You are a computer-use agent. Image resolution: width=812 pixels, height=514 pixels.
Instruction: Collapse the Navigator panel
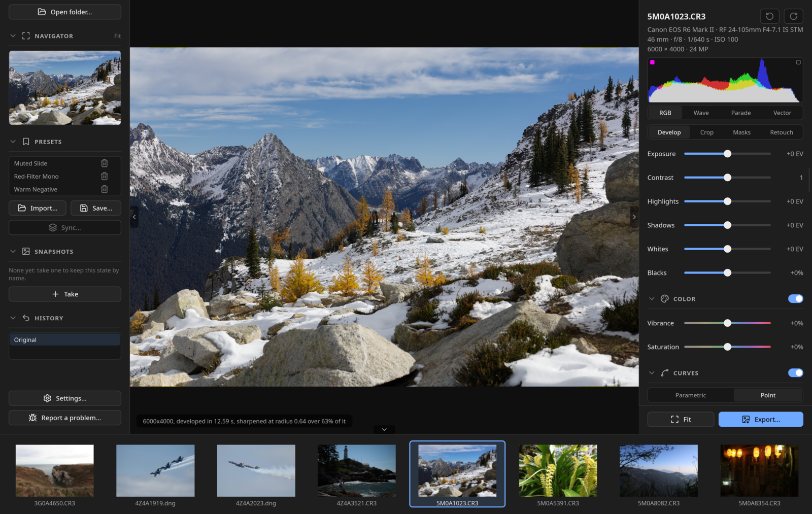pos(13,36)
